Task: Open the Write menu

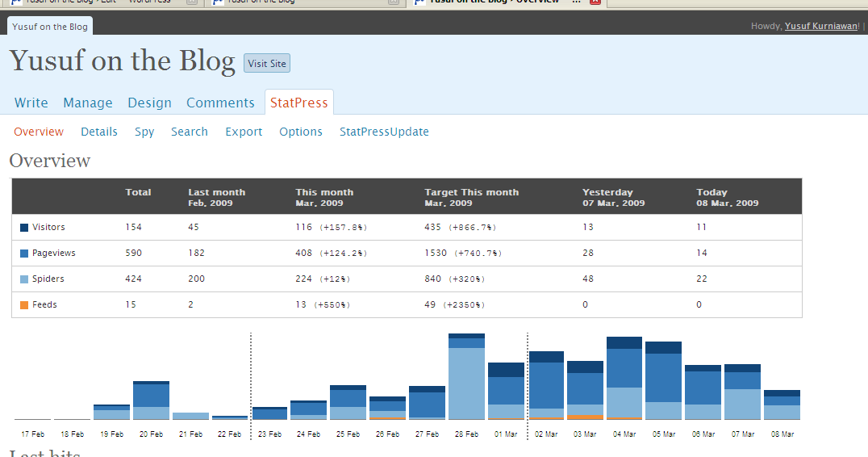Action: 31,103
